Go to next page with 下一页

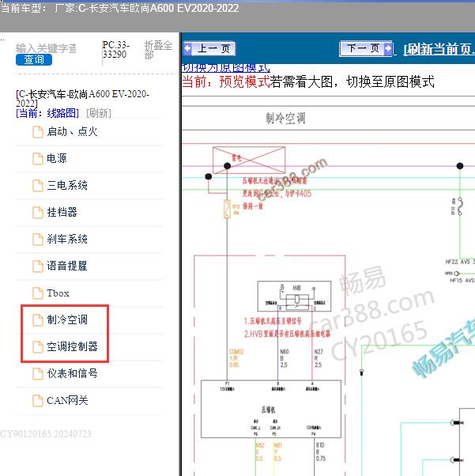(x=366, y=48)
